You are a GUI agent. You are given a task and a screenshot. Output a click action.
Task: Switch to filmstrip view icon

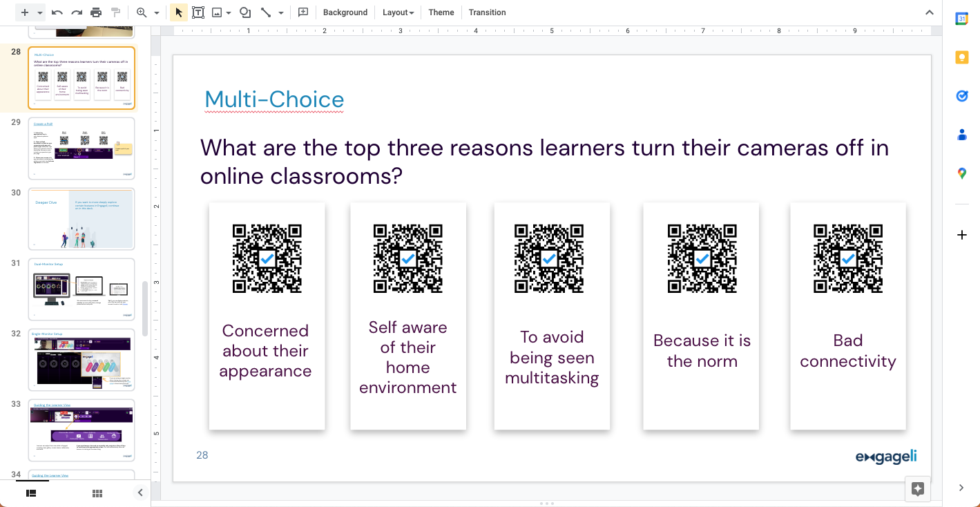[31, 493]
